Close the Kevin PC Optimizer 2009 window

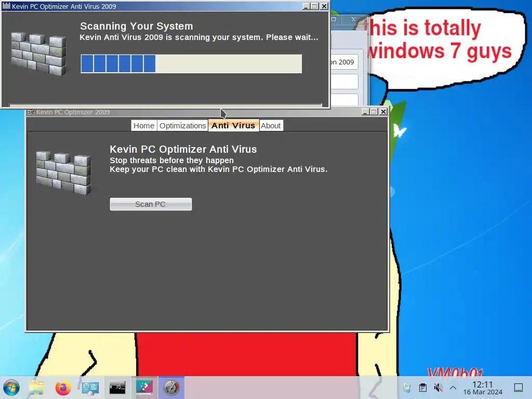coord(383,112)
